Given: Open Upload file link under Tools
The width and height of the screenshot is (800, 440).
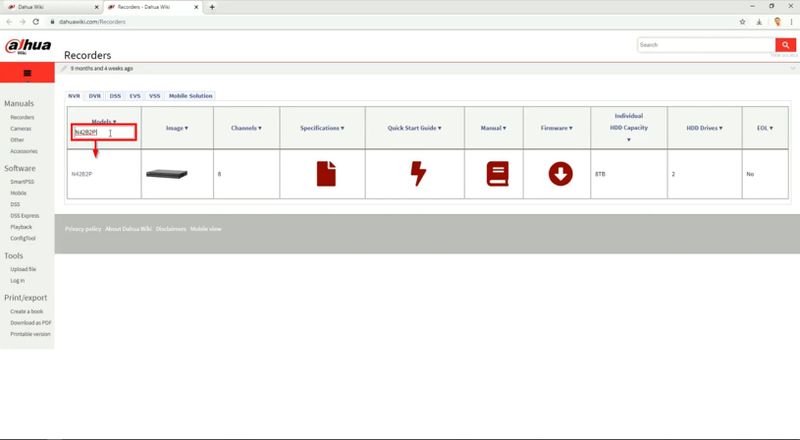Looking at the screenshot, I should (23, 269).
